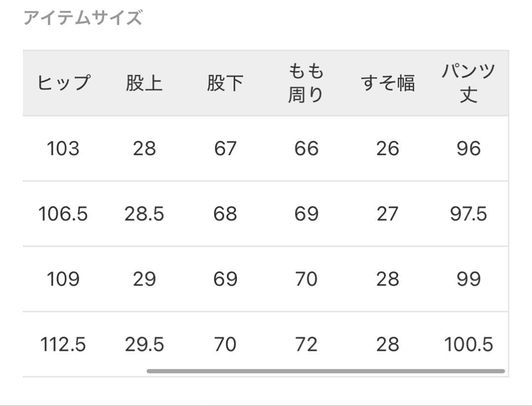Click the すそ幅 column header
This screenshot has width=532, height=406.
click(387, 83)
